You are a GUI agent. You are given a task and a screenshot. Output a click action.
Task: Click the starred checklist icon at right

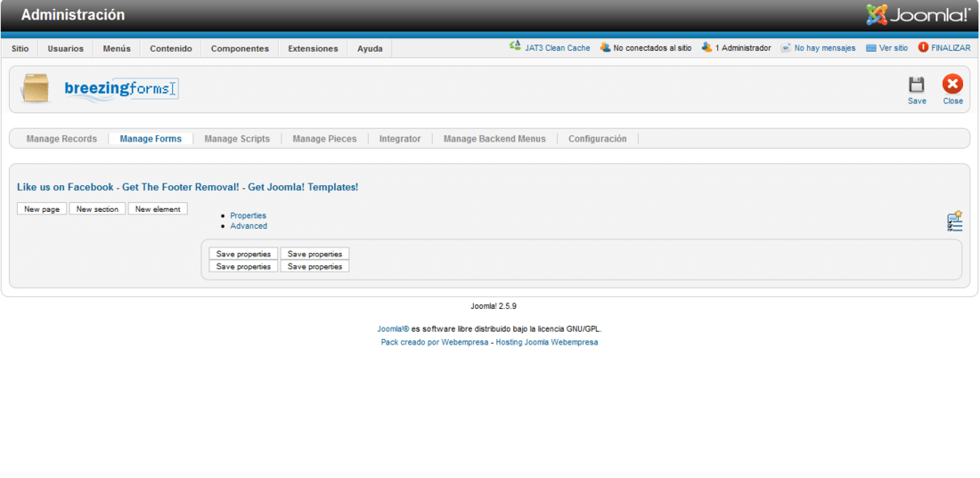pyautogui.click(x=954, y=221)
